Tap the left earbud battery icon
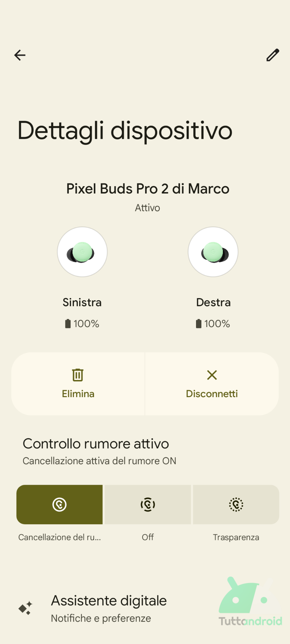This screenshot has height=644, width=290. click(x=68, y=324)
